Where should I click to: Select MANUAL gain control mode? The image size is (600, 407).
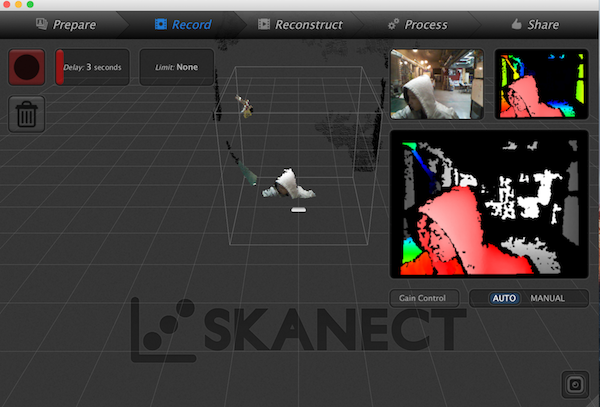point(548,298)
